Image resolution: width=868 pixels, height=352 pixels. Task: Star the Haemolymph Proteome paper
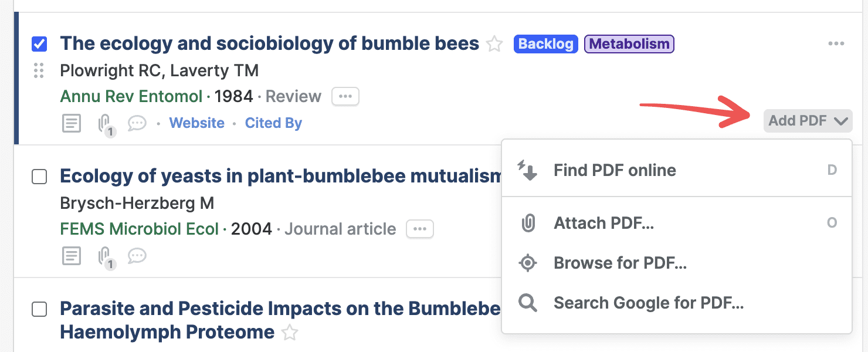pyautogui.click(x=289, y=333)
